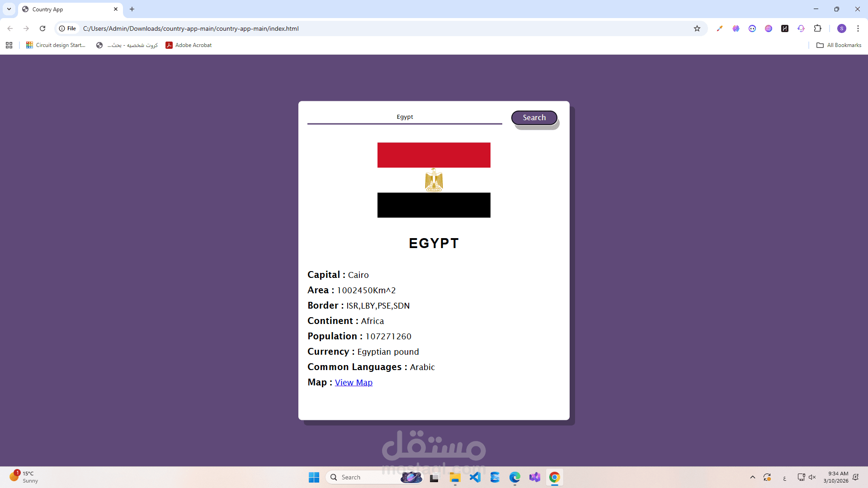Open Chrome three-dot menu

858,28
